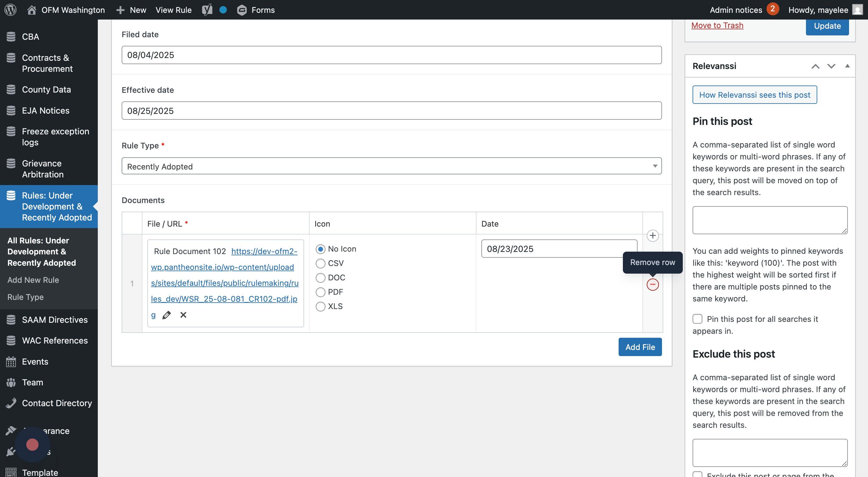Move Relevanssi panel down with chevron
Screen dimensions: 868x477
831,66
